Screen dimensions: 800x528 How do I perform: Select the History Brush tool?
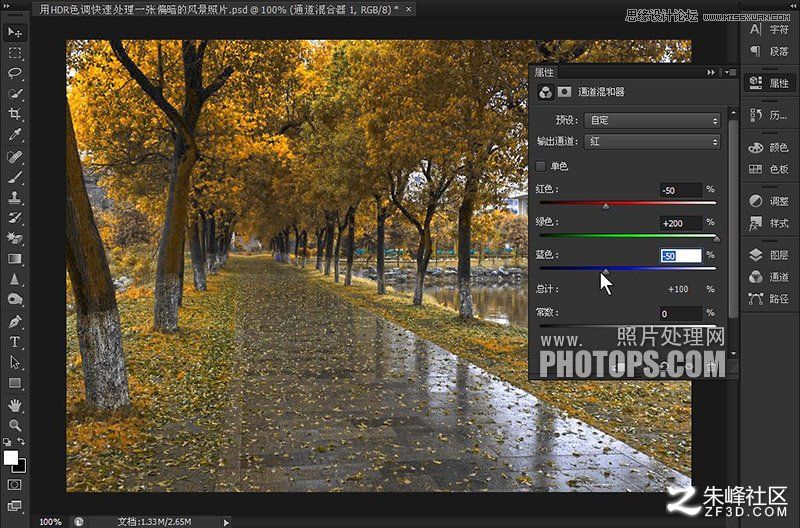tap(15, 218)
